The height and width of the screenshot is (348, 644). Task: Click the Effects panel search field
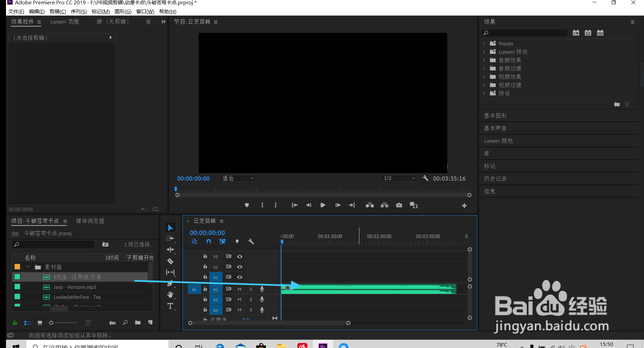point(524,33)
